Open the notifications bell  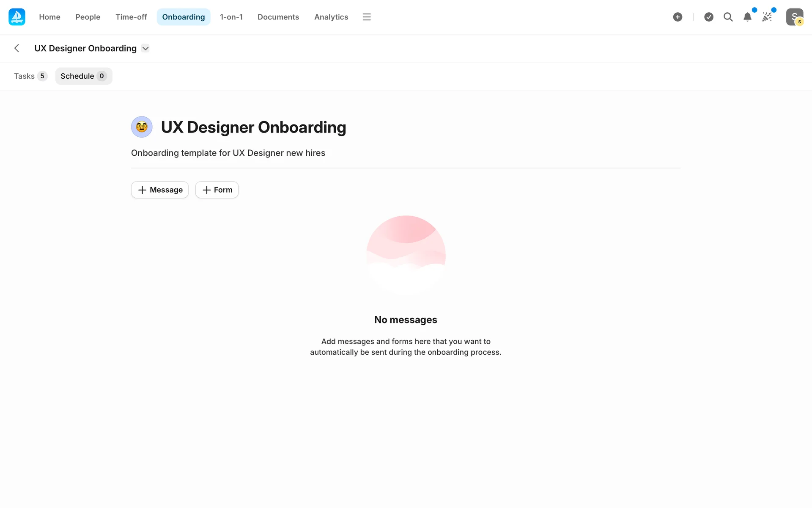coord(747,17)
